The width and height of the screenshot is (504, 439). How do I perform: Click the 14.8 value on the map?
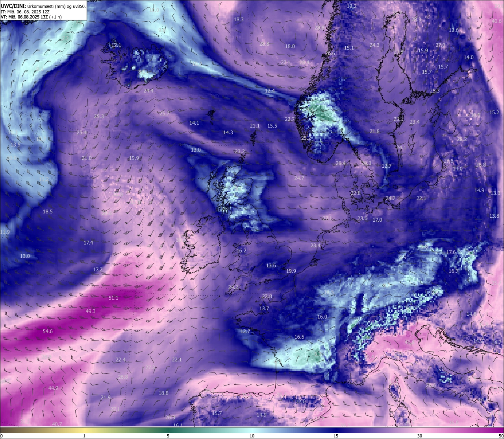471,314
